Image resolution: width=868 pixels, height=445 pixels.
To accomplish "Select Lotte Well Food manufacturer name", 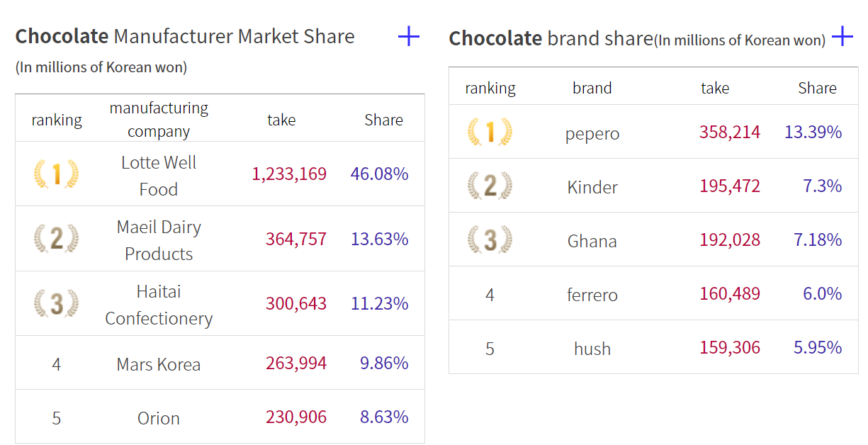I will (x=159, y=176).
